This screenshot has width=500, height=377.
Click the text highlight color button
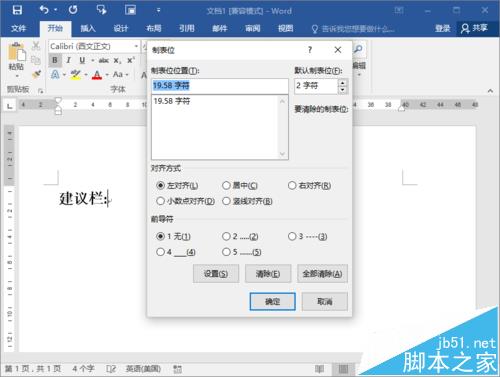76,74
